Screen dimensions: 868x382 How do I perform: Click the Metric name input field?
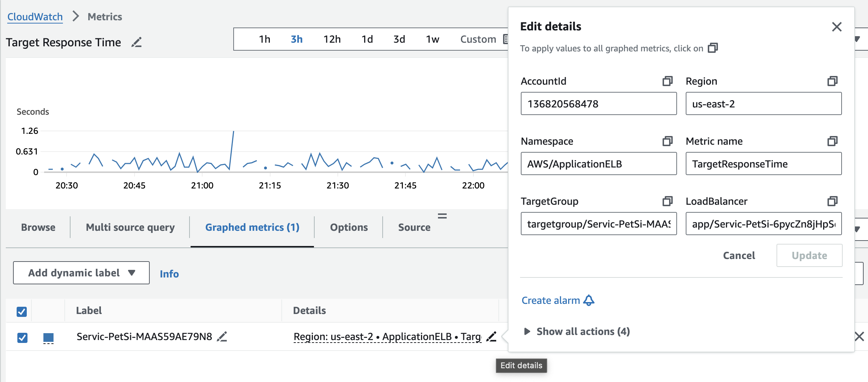click(763, 164)
